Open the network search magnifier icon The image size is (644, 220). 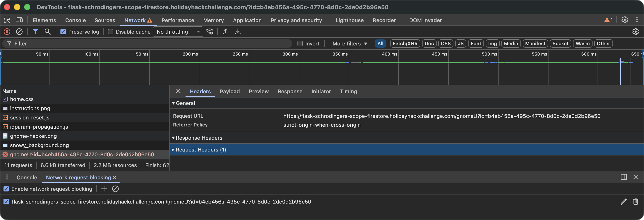(x=48, y=32)
